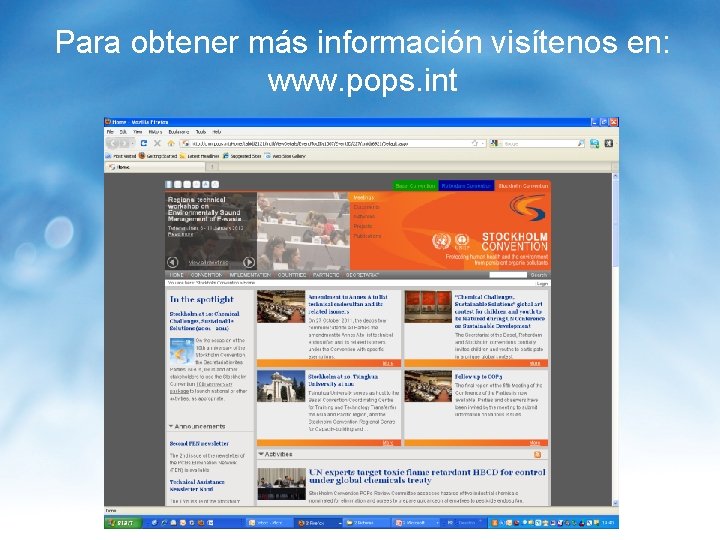Click HOME in the site navigation bar
The width and height of the screenshot is (720, 540).
click(x=176, y=275)
